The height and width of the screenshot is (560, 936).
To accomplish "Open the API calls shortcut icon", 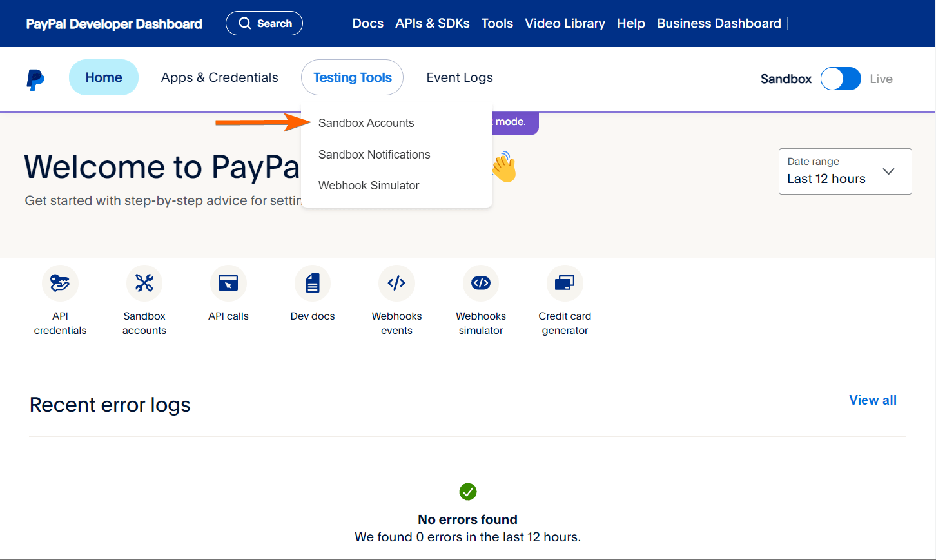I will (228, 284).
